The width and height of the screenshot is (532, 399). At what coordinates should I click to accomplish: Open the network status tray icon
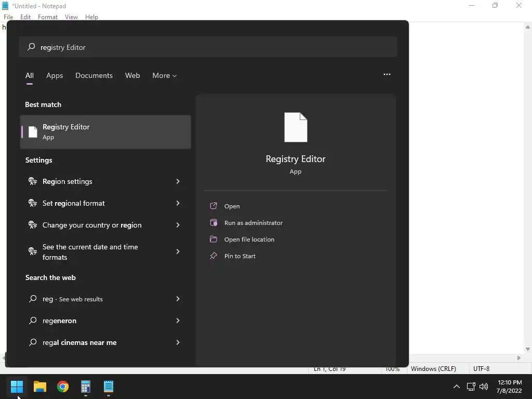[x=471, y=387]
